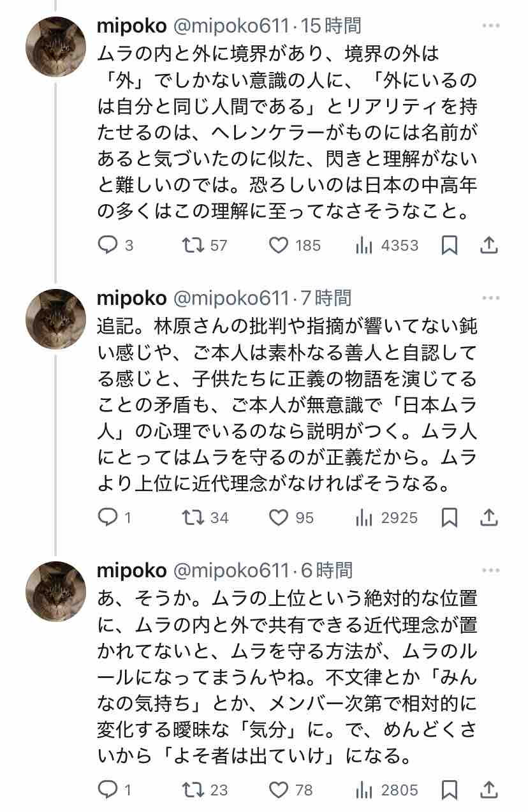Reply to the first tweet with 3 replies

[108, 246]
